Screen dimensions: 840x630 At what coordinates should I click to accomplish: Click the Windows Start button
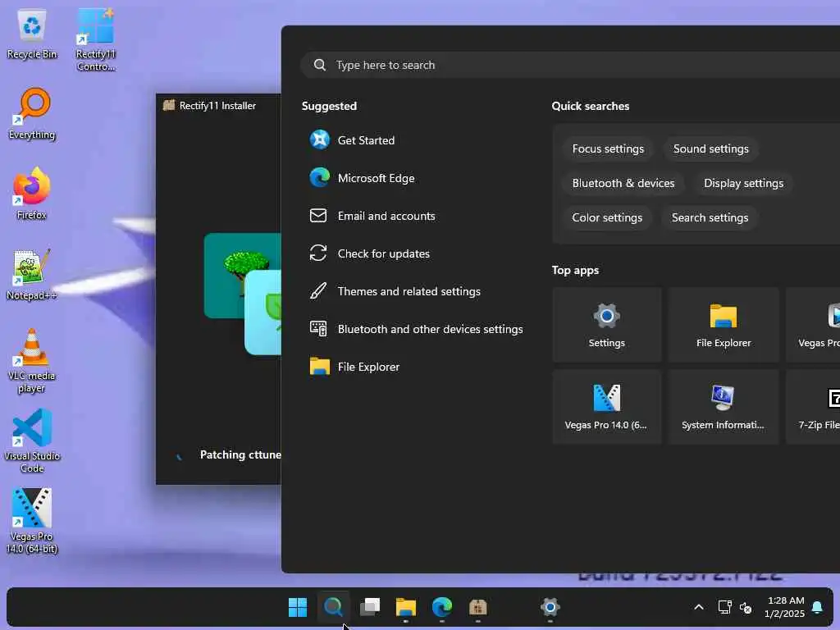pos(297,607)
